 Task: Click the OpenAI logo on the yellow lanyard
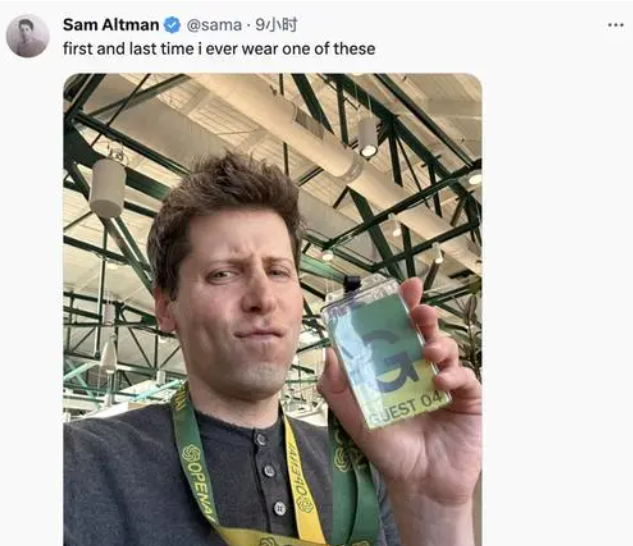[x=304, y=504]
